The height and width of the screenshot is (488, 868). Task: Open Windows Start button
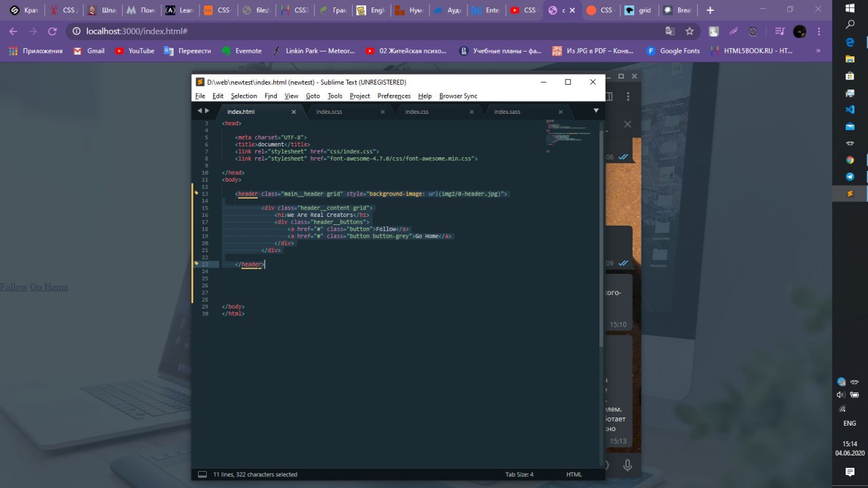(x=850, y=7)
